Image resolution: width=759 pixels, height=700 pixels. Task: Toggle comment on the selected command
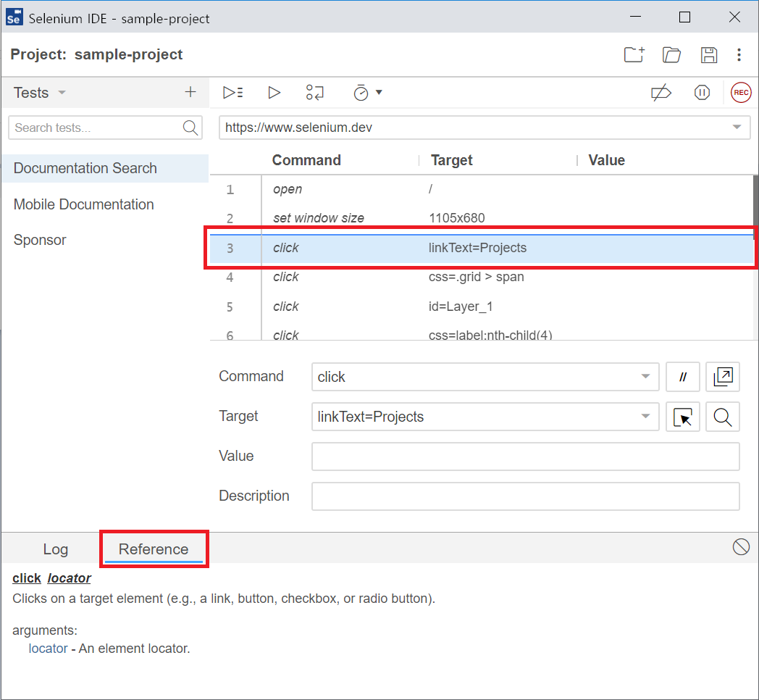pos(682,377)
